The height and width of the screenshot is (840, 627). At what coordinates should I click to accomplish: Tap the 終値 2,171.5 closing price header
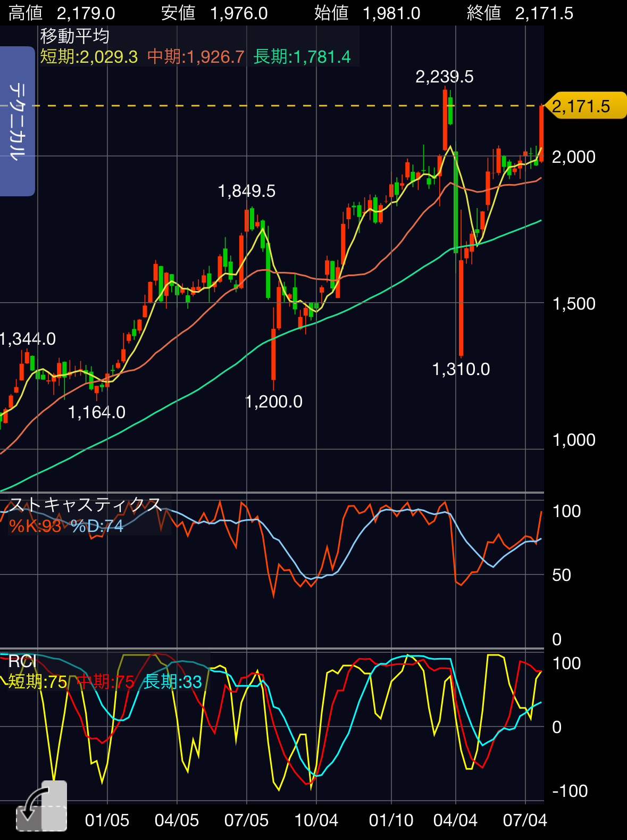coord(520,13)
